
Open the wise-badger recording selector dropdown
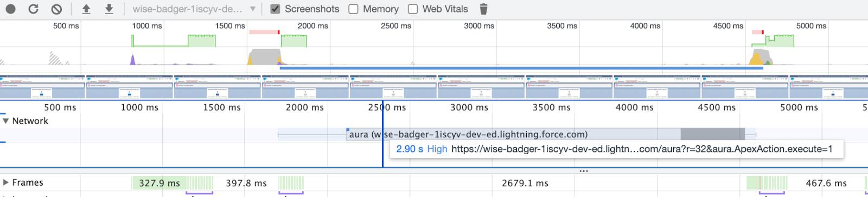click(x=194, y=9)
